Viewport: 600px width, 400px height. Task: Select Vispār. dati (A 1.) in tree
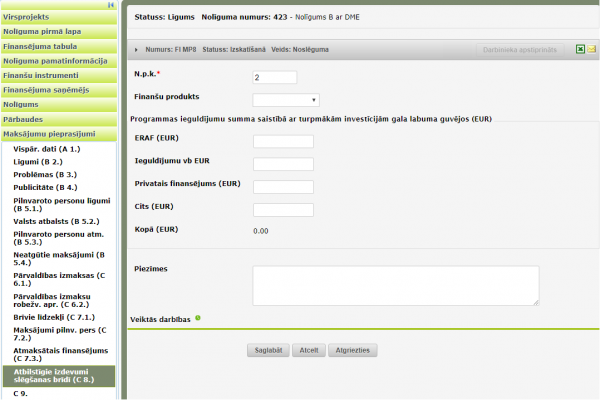point(47,148)
